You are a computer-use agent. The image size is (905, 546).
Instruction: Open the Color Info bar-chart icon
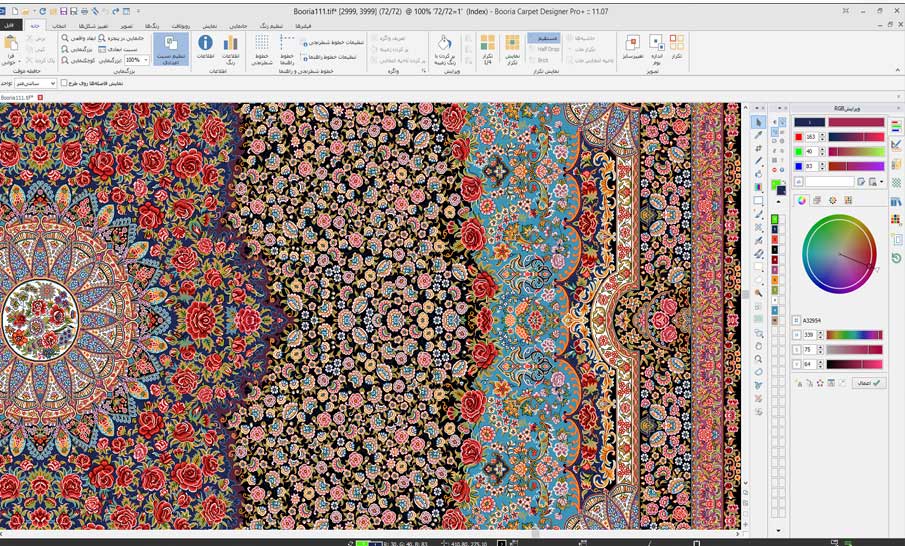point(230,46)
